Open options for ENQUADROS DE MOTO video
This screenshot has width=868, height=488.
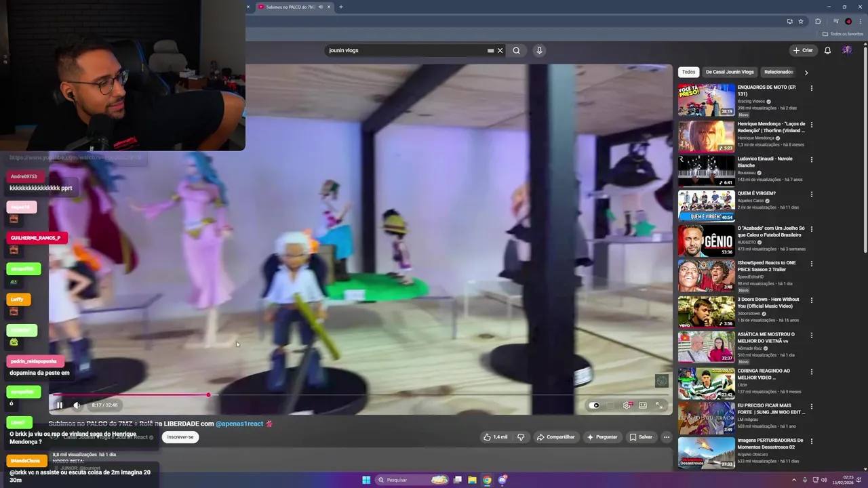[x=811, y=88]
